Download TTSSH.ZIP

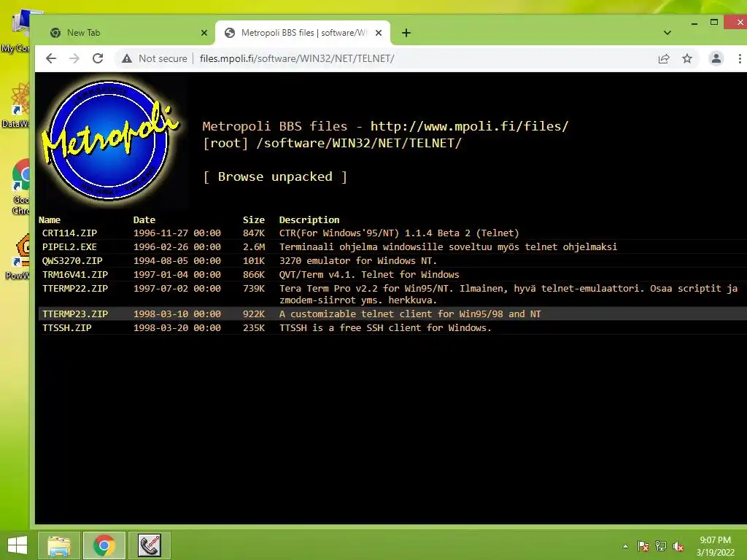pyautogui.click(x=66, y=328)
